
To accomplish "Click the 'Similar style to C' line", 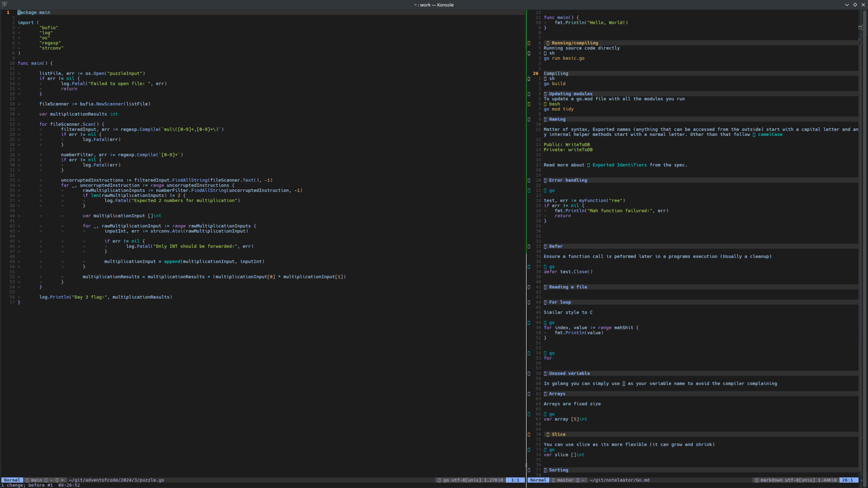I will [568, 312].
